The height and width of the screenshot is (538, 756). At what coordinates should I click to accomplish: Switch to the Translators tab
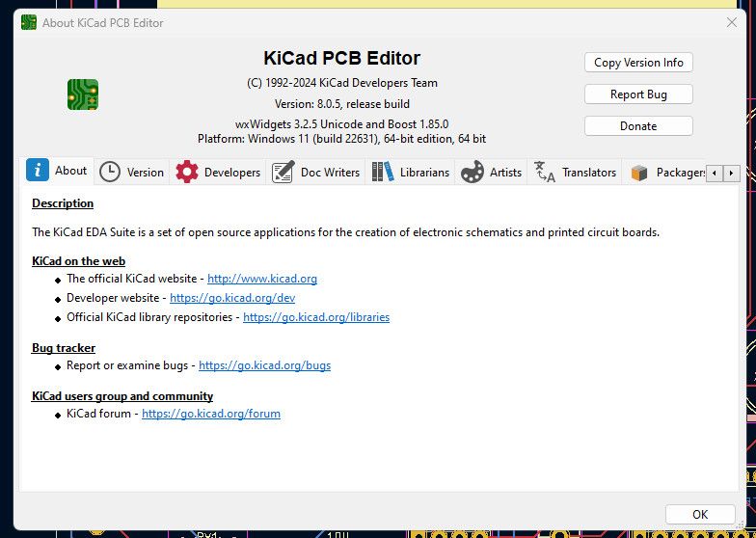(575, 172)
